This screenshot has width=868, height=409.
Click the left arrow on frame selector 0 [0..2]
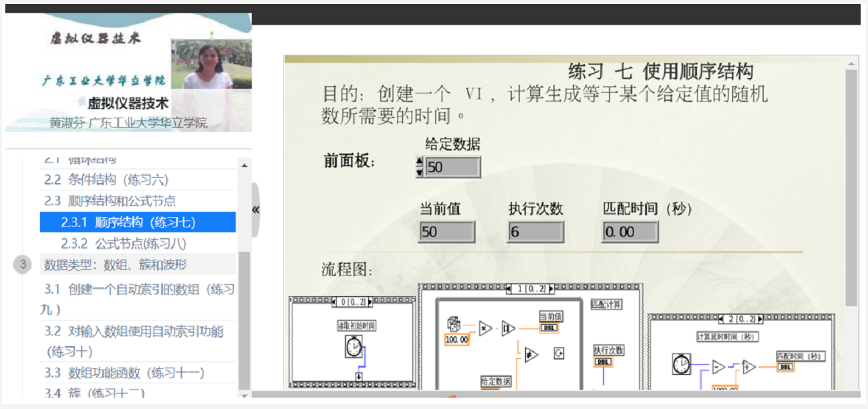[x=333, y=301]
